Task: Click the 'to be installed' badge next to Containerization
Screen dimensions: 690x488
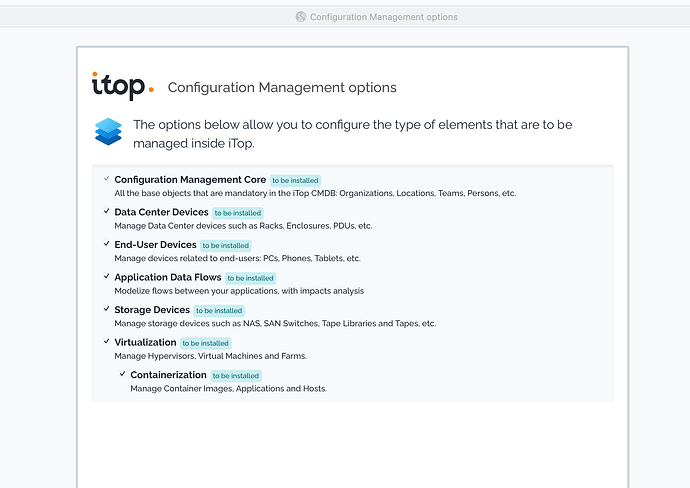Action: 236,376
